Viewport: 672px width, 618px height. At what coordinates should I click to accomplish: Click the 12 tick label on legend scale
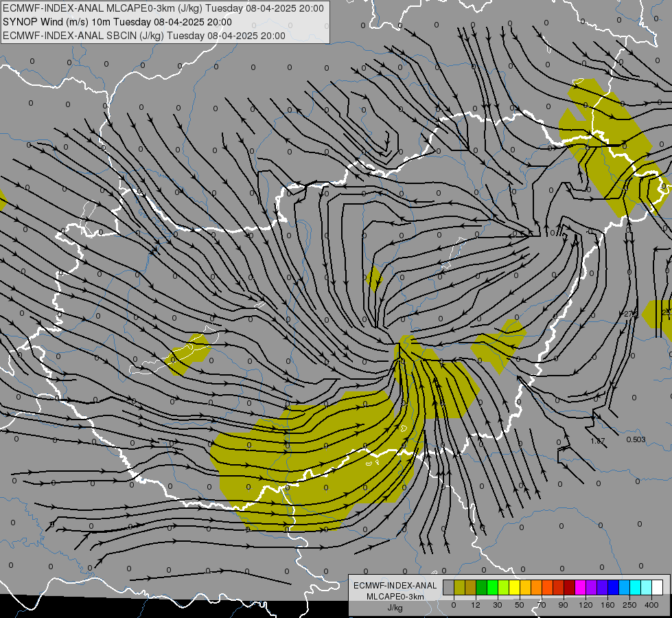(476, 605)
